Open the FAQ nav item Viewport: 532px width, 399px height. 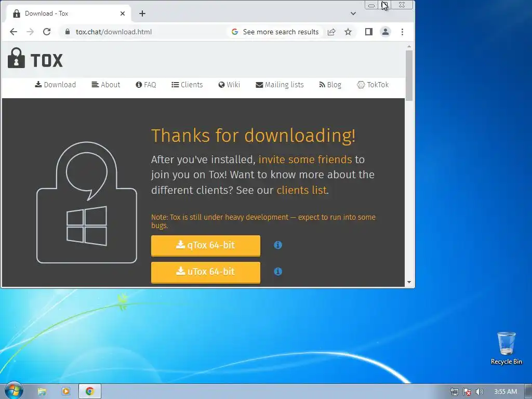[146, 85]
